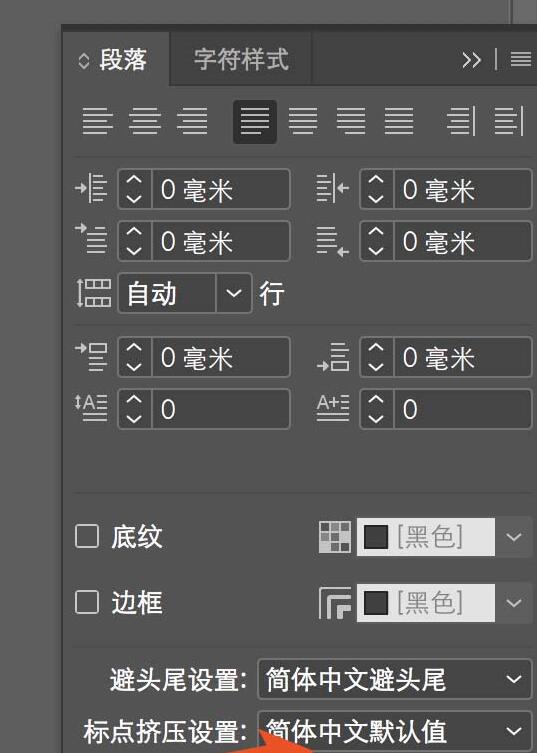
Task: Click the grid alignment lines icon
Action: [94, 293]
